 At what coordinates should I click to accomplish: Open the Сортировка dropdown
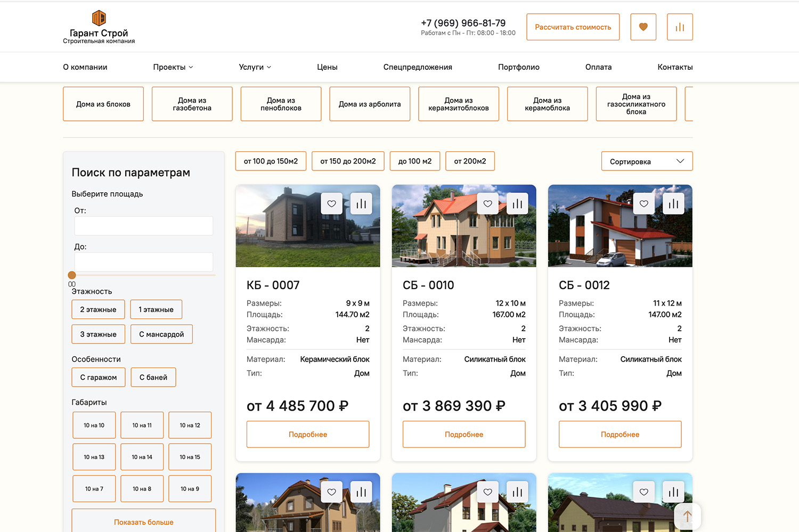click(x=647, y=161)
